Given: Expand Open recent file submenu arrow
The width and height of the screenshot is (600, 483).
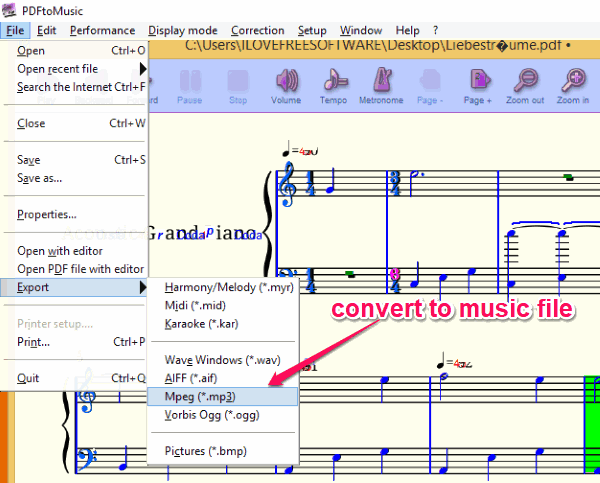Looking at the screenshot, I should (143, 69).
